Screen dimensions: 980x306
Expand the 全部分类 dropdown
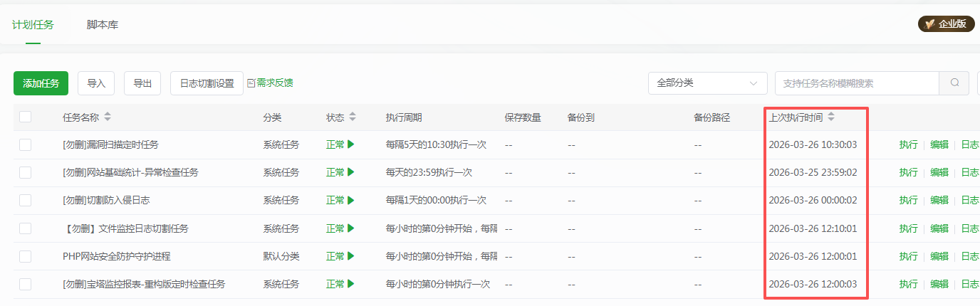pos(707,83)
